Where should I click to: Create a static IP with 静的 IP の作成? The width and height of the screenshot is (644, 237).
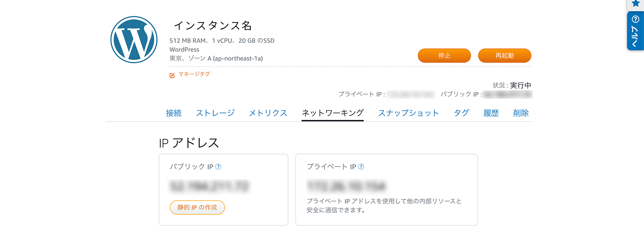(x=197, y=208)
